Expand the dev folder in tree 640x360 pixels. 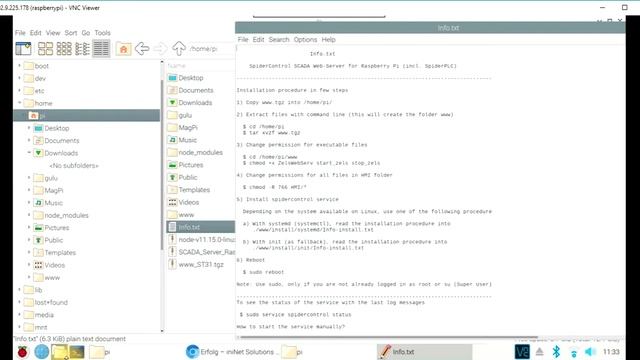click(x=19, y=78)
